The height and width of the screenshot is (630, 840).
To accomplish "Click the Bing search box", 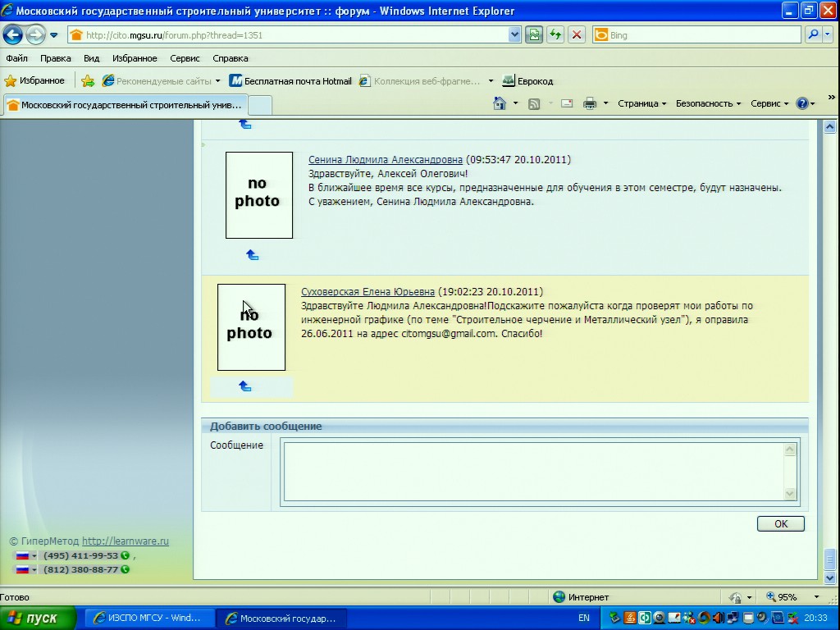I will (x=696, y=35).
